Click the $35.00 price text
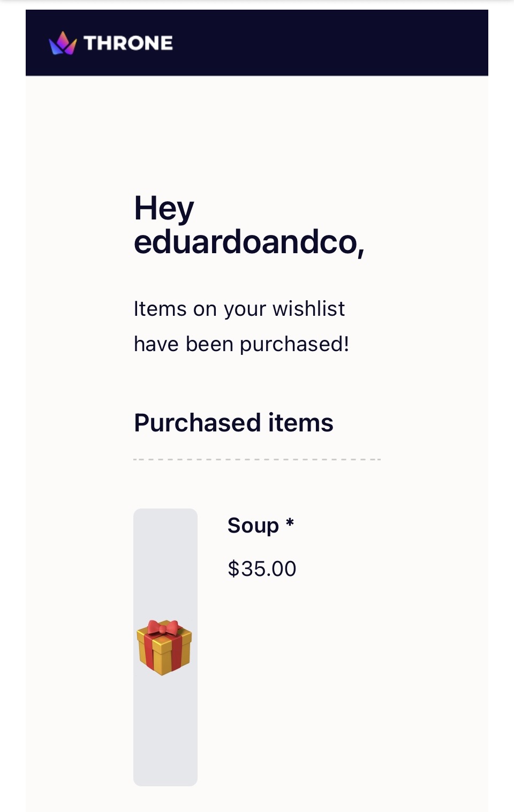The image size is (514, 812). (x=262, y=568)
